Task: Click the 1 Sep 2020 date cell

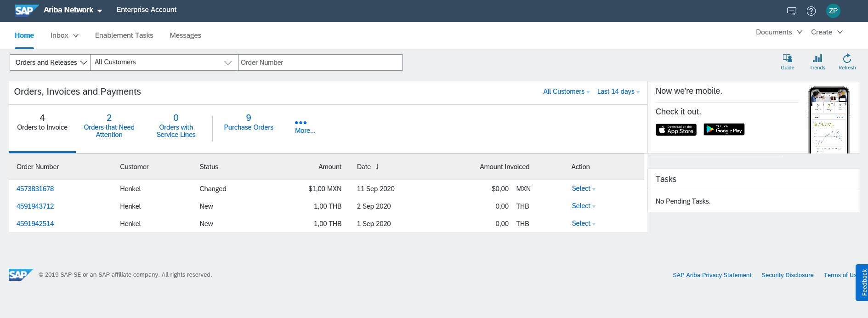Action: click(x=374, y=224)
